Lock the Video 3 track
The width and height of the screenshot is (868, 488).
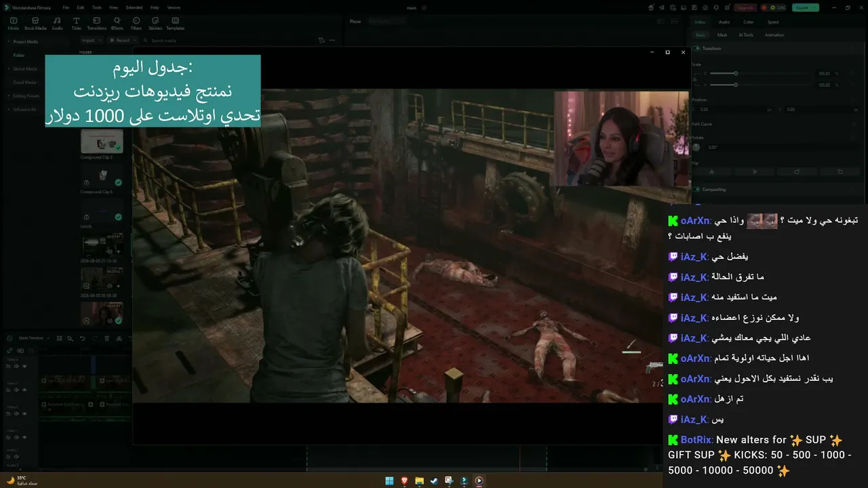pos(8,391)
